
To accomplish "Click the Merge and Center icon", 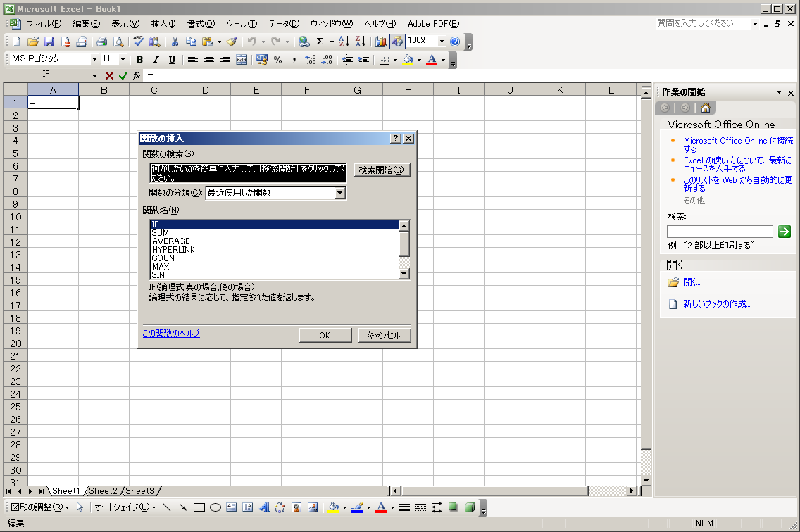I will (242, 60).
